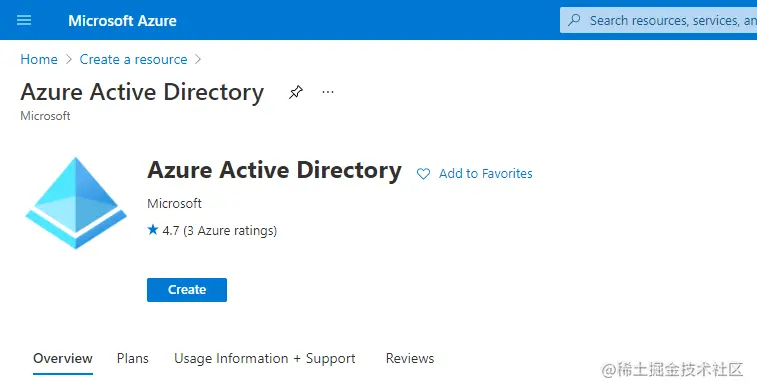757x392 pixels.
Task: Open Usage Information + Support tab
Action: pyautogui.click(x=265, y=359)
